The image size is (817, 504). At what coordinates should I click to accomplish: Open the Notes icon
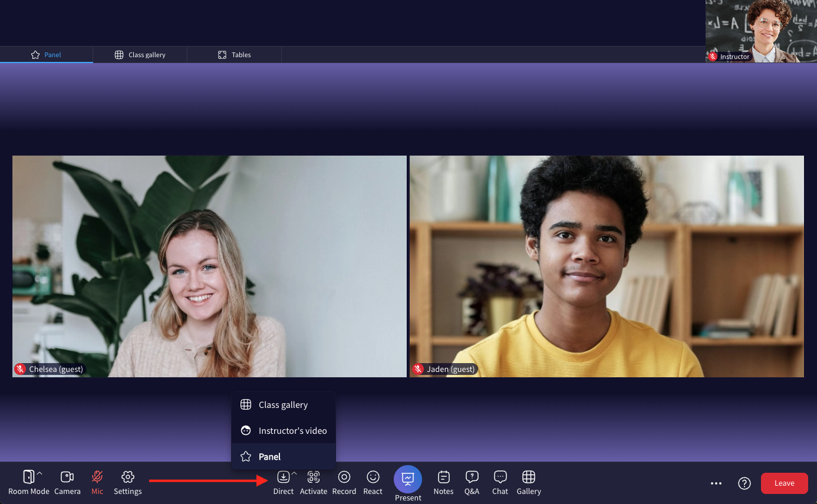[x=444, y=477]
